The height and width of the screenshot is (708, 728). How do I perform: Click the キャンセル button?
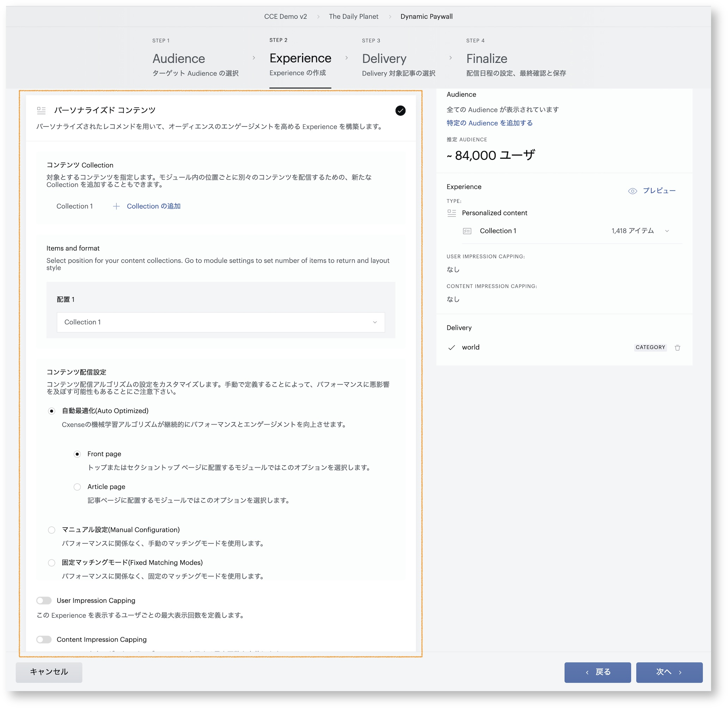[49, 672]
